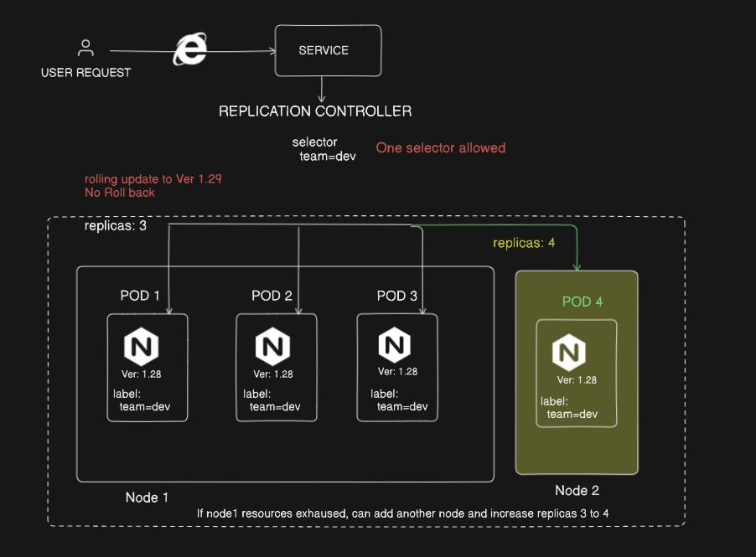Select the NGINX logo in POD 1
This screenshot has height=557, width=756.
142,347
